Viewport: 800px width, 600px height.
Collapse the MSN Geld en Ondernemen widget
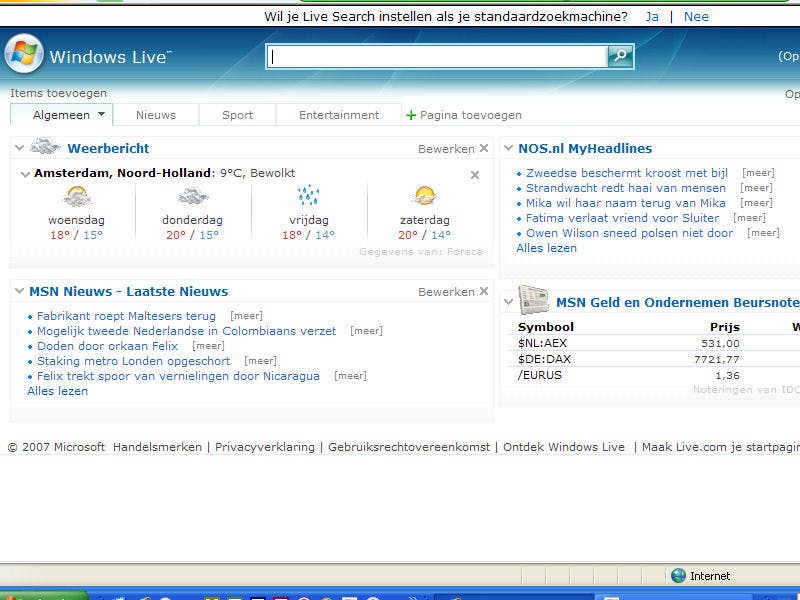(508, 302)
